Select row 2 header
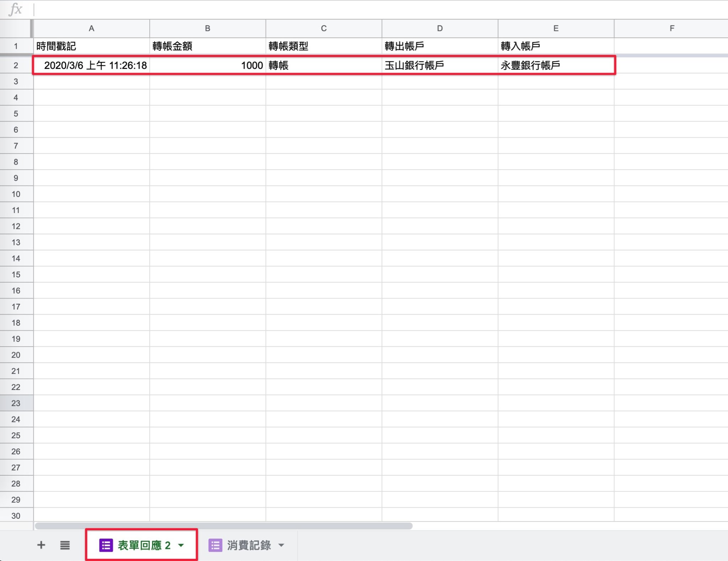The height and width of the screenshot is (561, 728). point(16,65)
